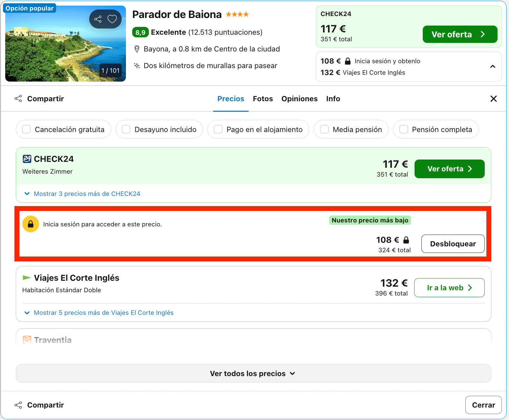The width and height of the screenshot is (509, 420).
Task: Open the Info tab
Action: click(x=333, y=99)
